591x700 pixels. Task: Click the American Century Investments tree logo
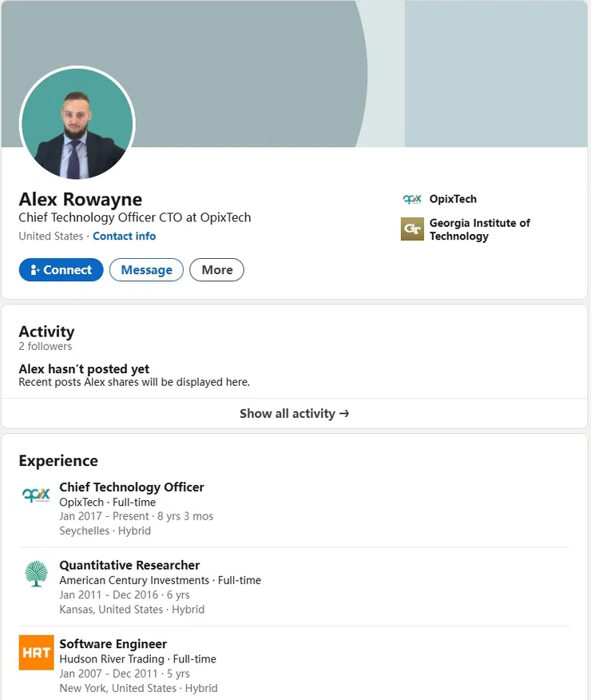coord(36,574)
